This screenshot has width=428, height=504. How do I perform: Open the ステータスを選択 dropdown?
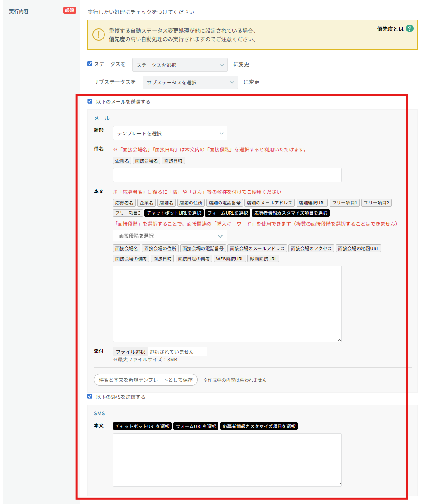click(180, 65)
